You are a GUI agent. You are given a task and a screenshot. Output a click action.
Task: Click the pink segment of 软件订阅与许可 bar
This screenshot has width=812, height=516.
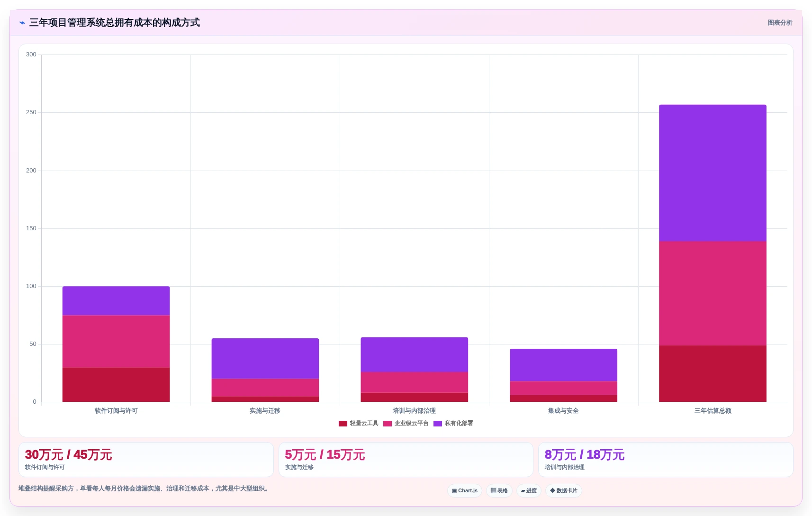116,341
